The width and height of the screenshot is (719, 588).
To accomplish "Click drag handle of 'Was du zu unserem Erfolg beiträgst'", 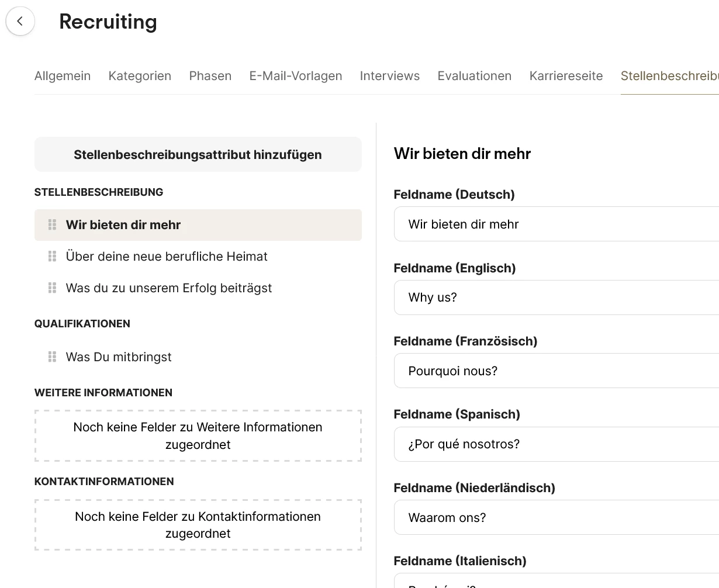I will [52, 288].
